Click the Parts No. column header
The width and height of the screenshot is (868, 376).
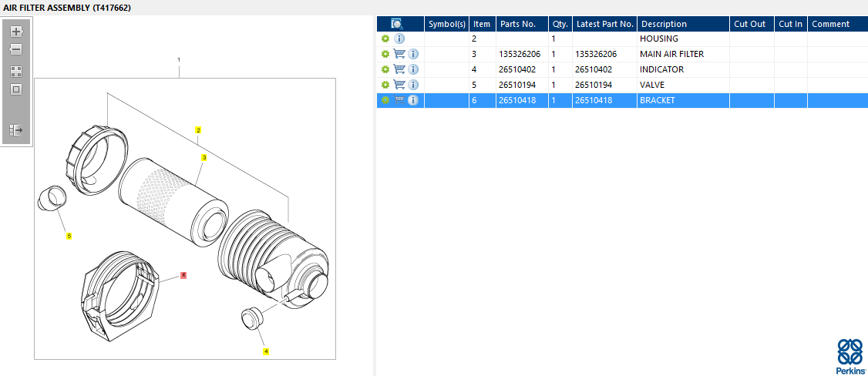pos(517,24)
